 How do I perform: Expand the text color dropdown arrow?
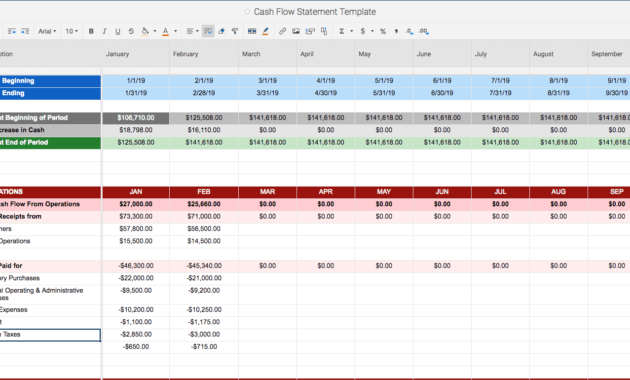click(x=175, y=31)
